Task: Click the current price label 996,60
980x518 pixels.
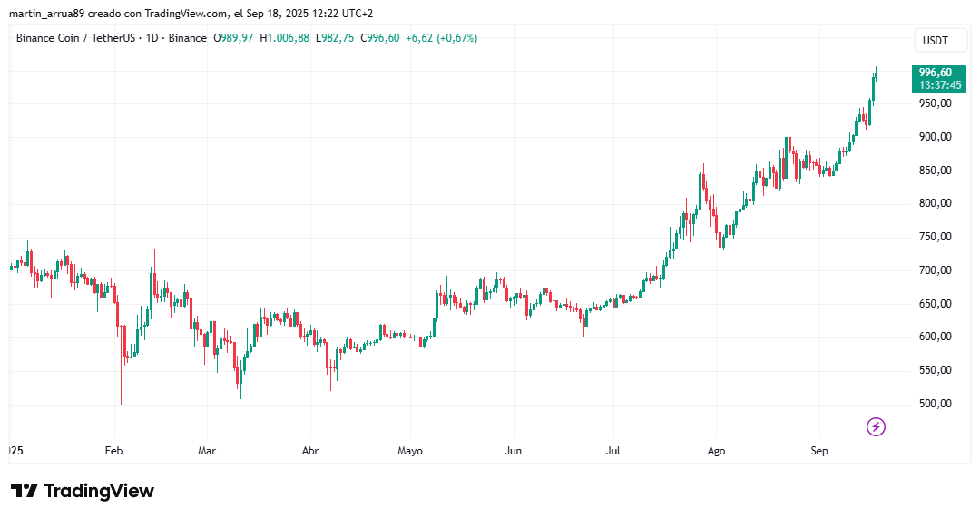Action: 935,73
